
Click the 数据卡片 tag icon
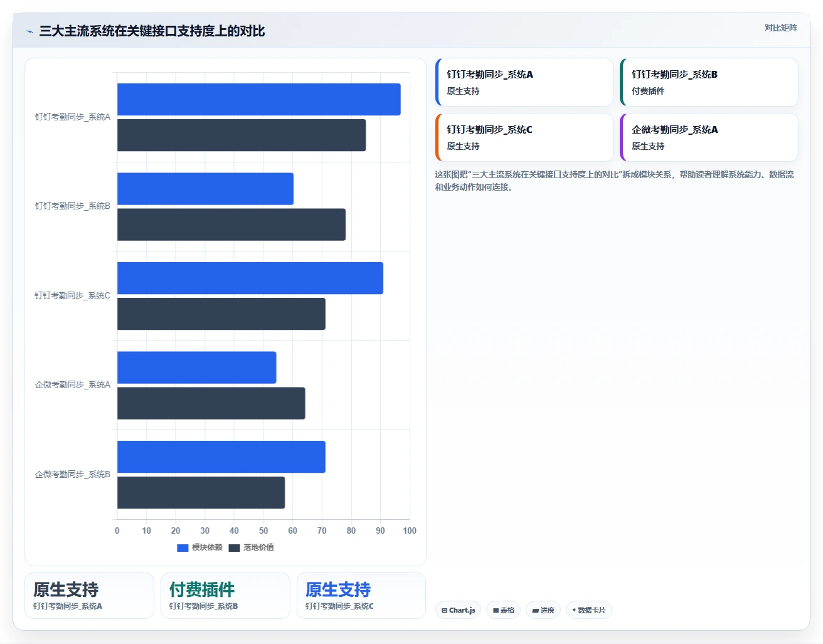tap(574, 610)
